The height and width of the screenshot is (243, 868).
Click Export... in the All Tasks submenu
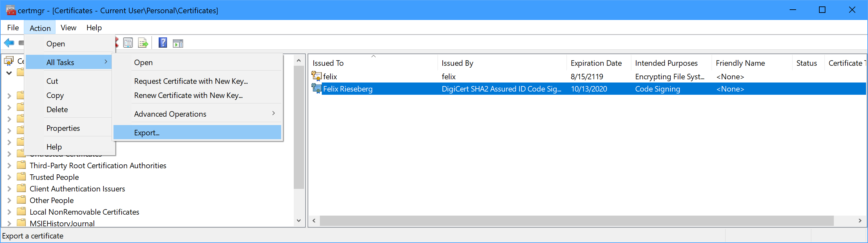point(197,132)
